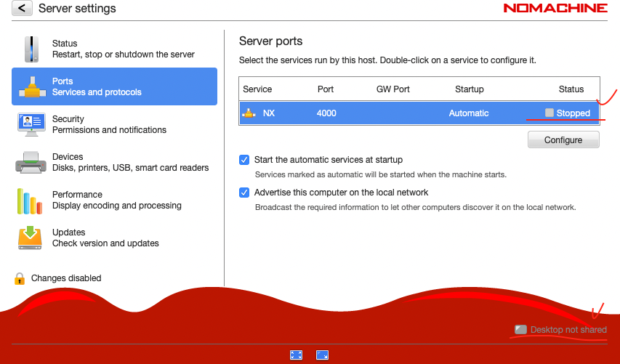Click the GW Port column header

pyautogui.click(x=393, y=89)
